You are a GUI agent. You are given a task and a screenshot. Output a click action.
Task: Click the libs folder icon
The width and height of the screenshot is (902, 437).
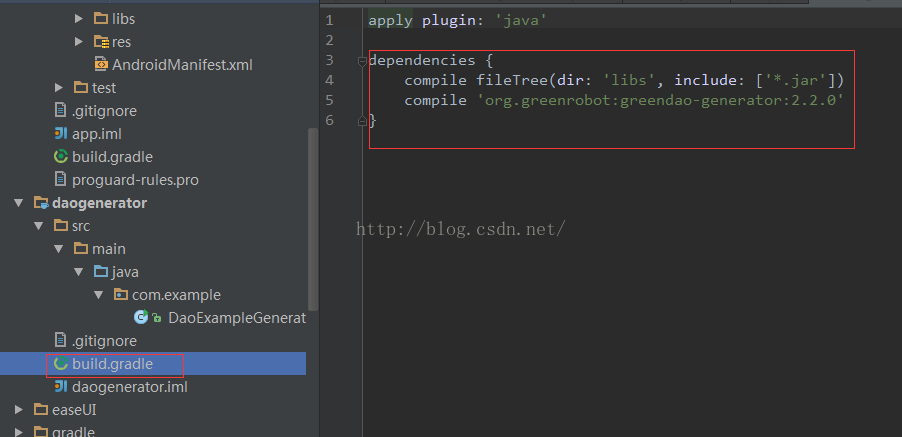(101, 19)
